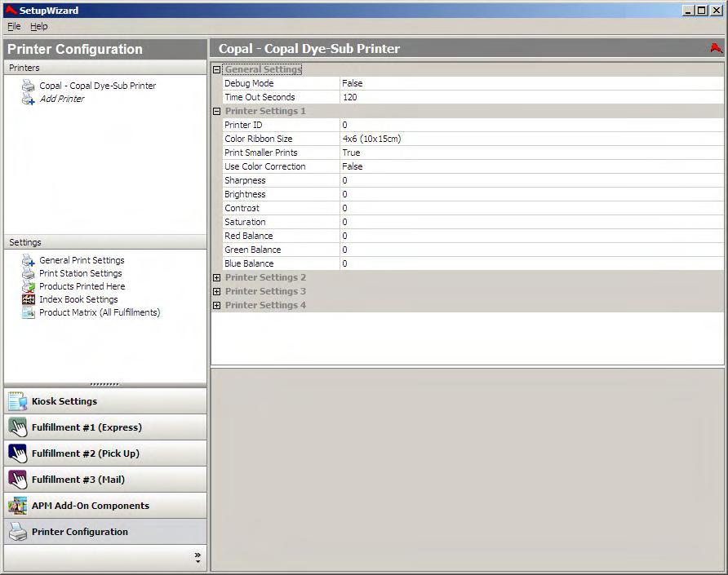The height and width of the screenshot is (575, 728).
Task: Click the Add Printer link
Action: pyautogui.click(x=62, y=99)
